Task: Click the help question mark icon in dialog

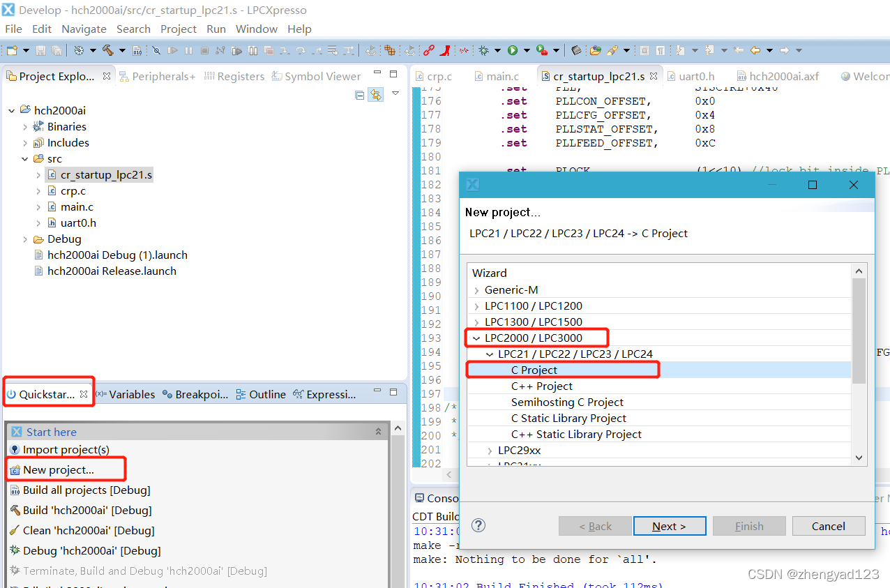Action: click(x=478, y=525)
